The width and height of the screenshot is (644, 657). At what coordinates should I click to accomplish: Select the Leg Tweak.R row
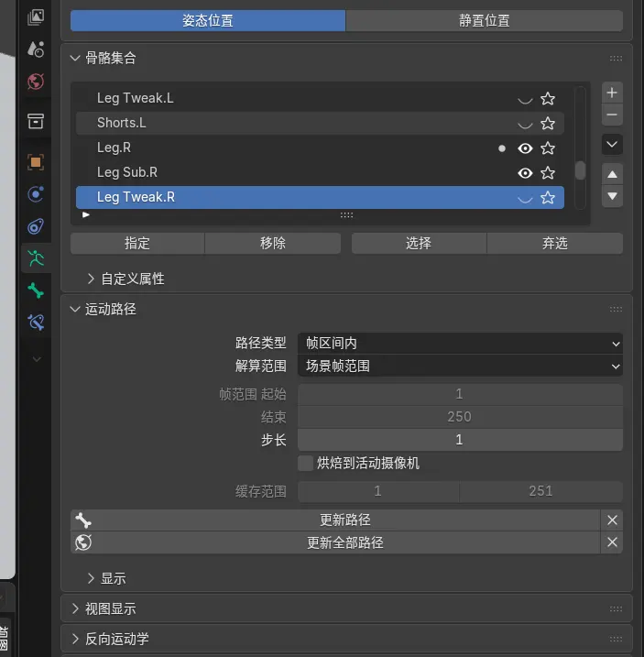[x=320, y=197]
